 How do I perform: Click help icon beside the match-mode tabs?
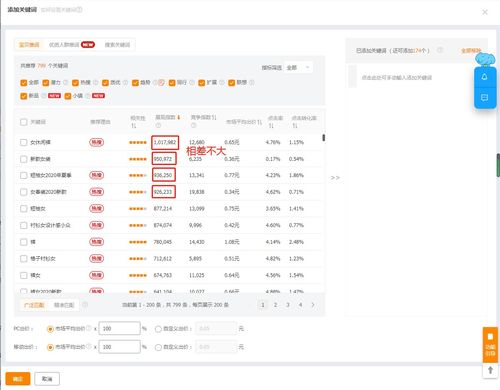click(x=85, y=305)
